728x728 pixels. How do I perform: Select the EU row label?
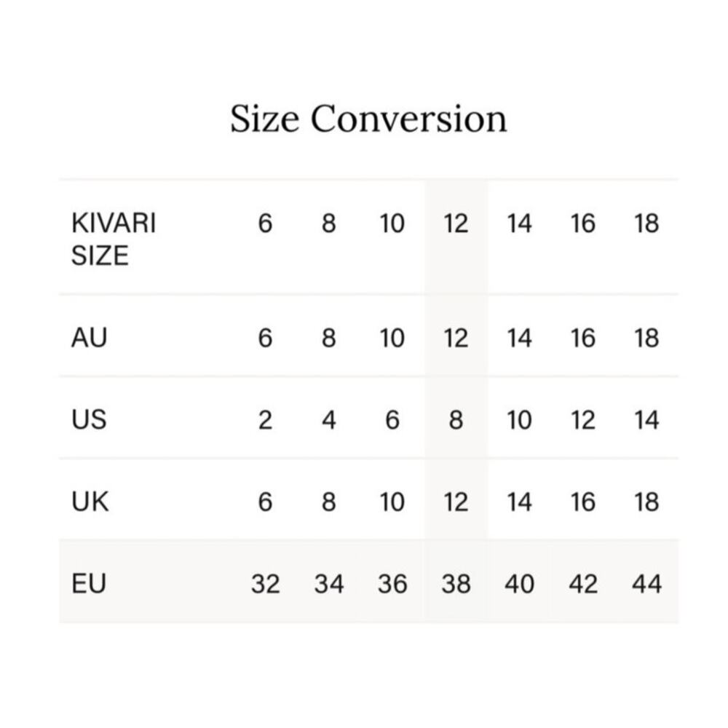coord(89,584)
